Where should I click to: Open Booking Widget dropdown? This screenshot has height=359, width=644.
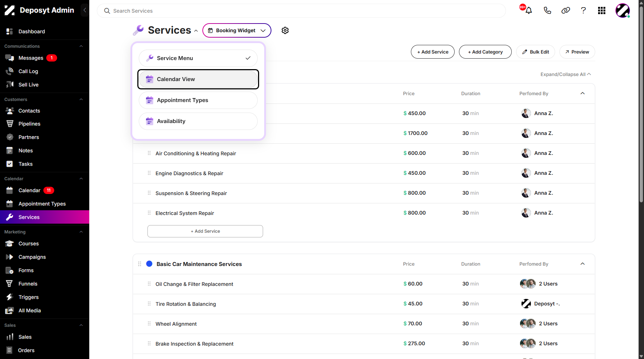click(237, 30)
